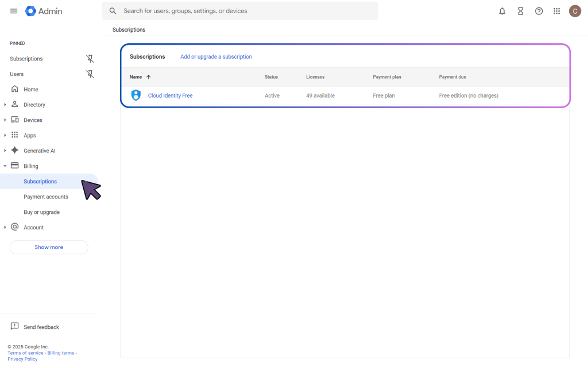
Task: Click the Home house icon
Action: (14, 89)
